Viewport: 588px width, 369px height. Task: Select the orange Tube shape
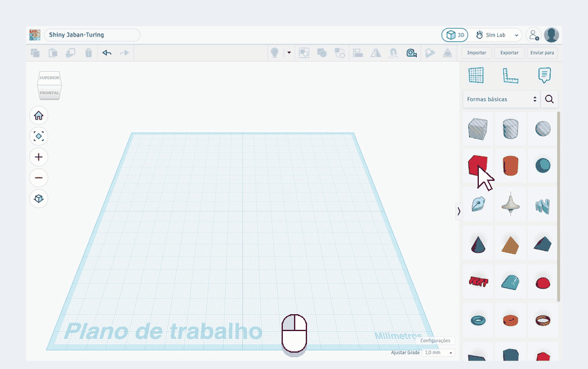point(510,320)
